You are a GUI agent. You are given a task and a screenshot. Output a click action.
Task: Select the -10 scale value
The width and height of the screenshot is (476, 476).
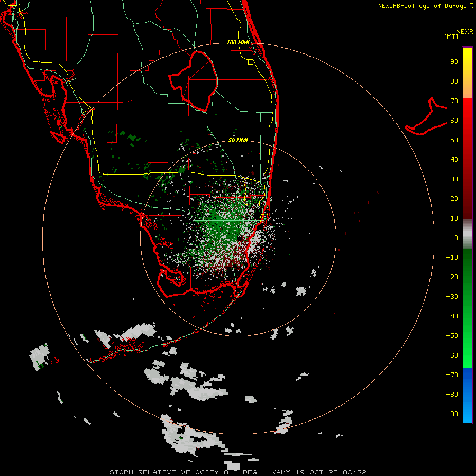click(x=452, y=258)
